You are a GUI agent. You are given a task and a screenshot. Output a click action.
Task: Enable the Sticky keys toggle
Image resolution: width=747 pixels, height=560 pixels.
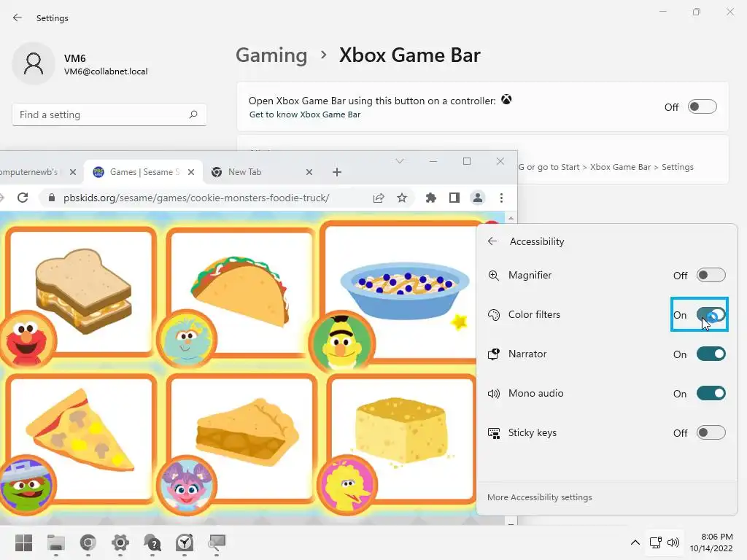click(x=711, y=432)
